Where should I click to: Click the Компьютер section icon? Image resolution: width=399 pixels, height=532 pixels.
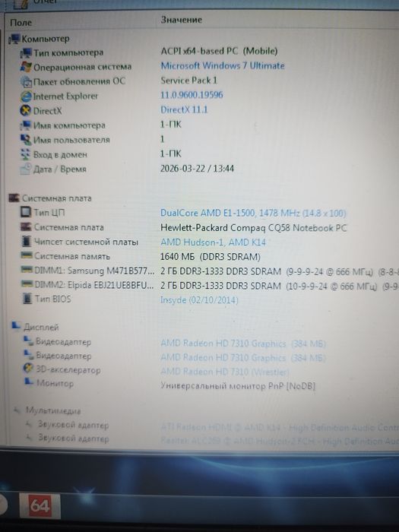tap(14, 39)
